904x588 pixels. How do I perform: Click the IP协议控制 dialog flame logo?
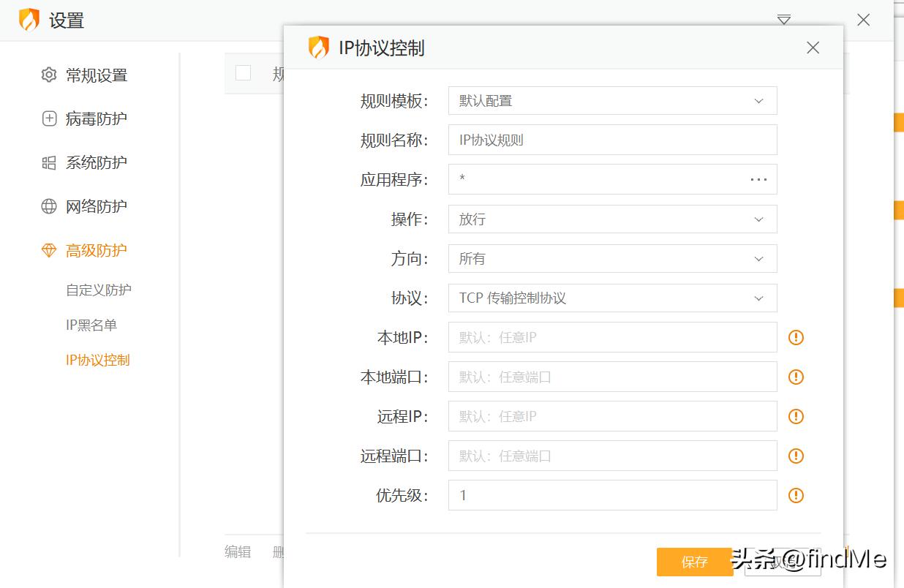(318, 47)
